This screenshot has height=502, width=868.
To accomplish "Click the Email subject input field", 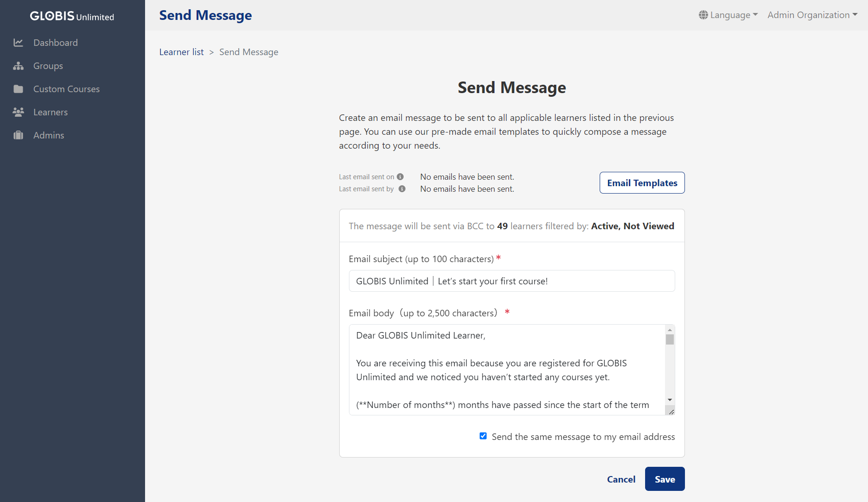I will click(x=512, y=281).
